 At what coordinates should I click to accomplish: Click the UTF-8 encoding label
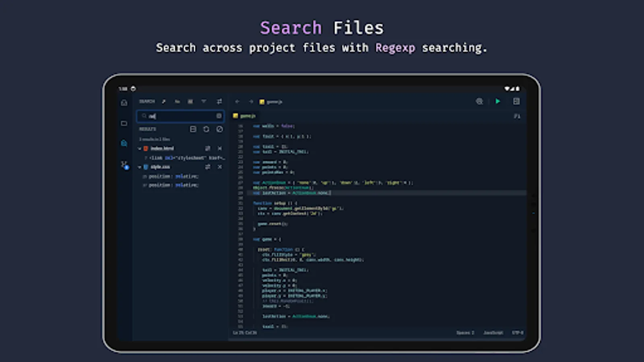(518, 333)
